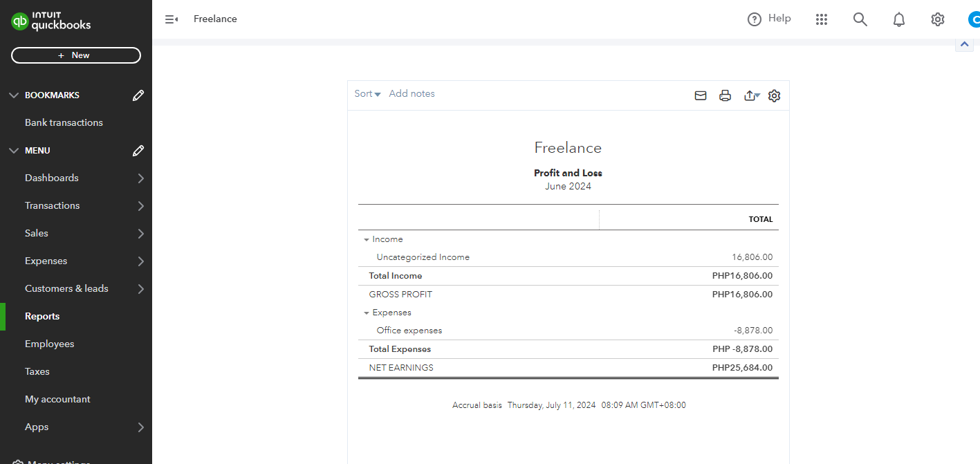The width and height of the screenshot is (980, 464).
Task: Open the report export dropdown
Action: [752, 96]
